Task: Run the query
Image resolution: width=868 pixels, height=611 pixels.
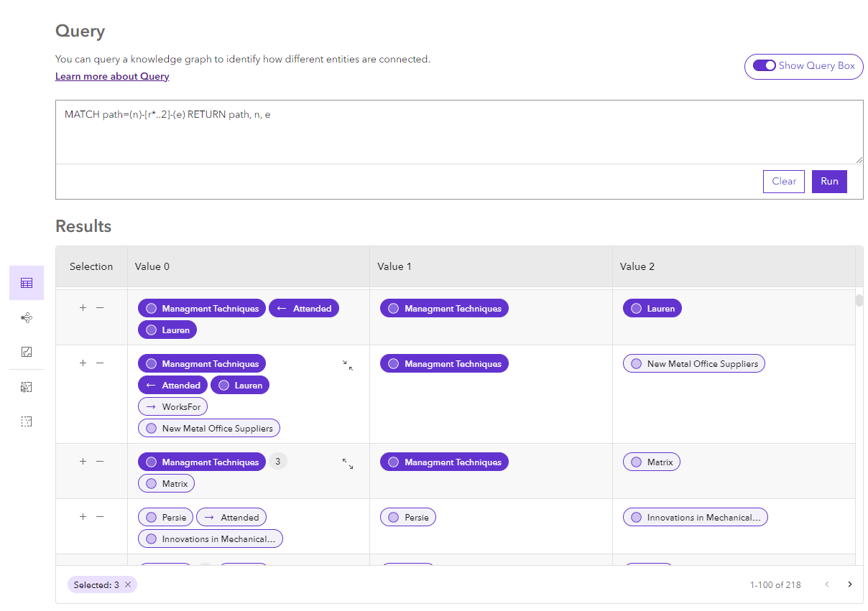Action: 829,182
